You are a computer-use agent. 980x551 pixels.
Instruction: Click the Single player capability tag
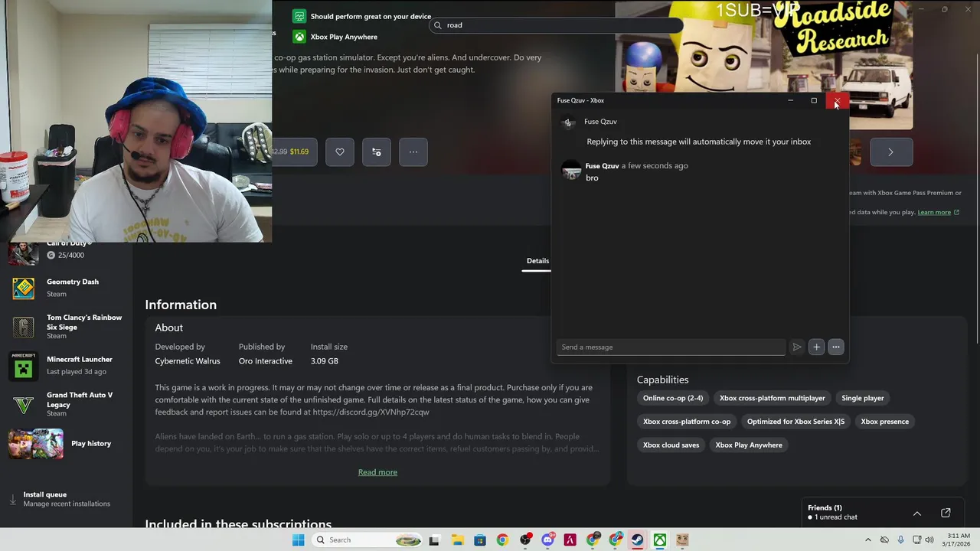pos(863,398)
